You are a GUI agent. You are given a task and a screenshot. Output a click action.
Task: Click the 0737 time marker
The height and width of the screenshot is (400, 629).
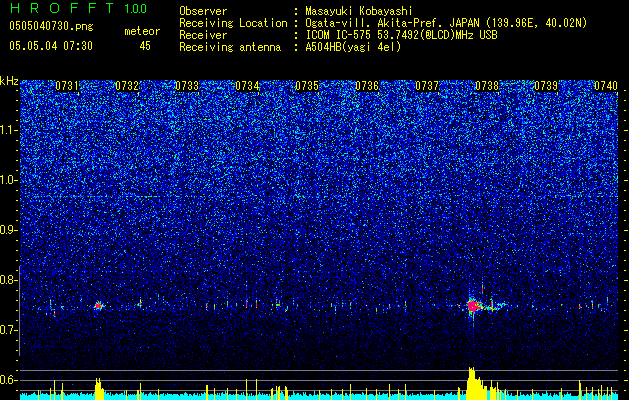[x=427, y=86]
